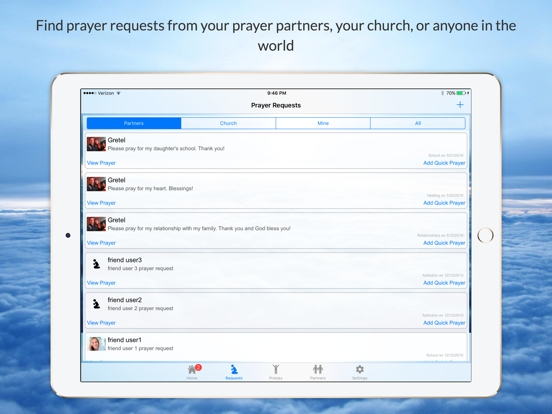Tap the battery indicator in status bar
The width and height of the screenshot is (552, 414).
point(462,93)
